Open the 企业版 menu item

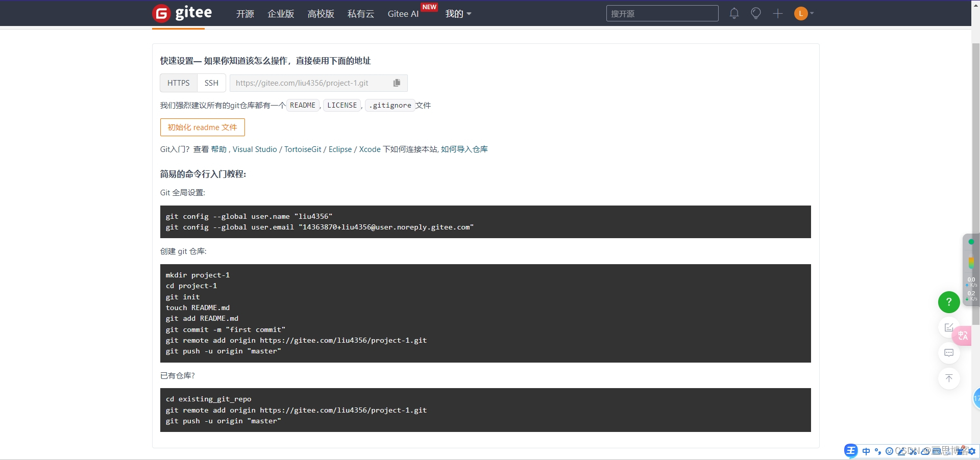(x=281, y=14)
